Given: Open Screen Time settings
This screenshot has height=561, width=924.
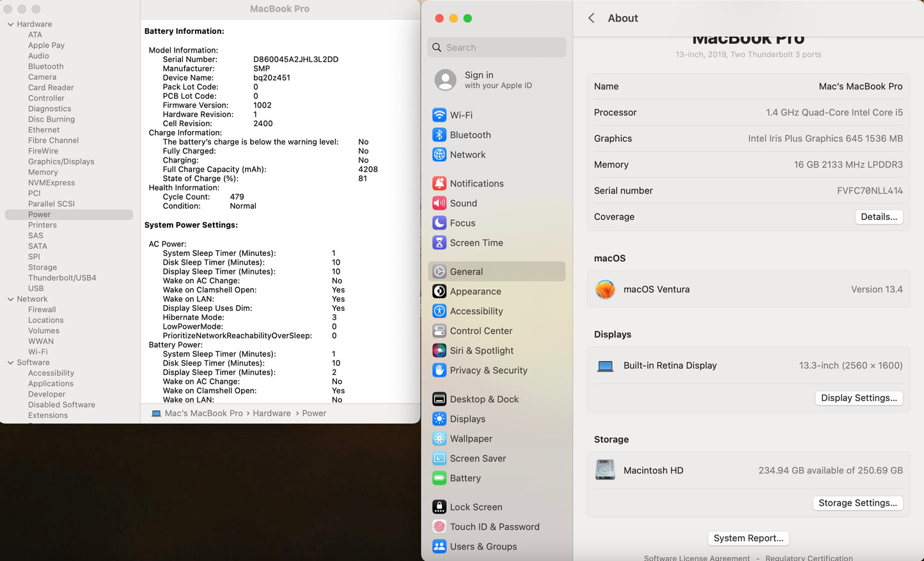Looking at the screenshot, I should 476,242.
